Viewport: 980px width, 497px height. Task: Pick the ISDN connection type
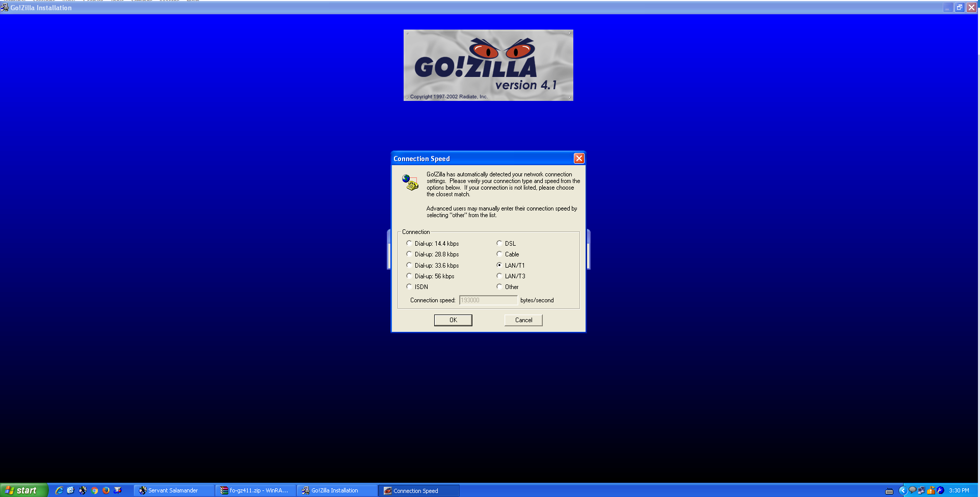pyautogui.click(x=409, y=287)
